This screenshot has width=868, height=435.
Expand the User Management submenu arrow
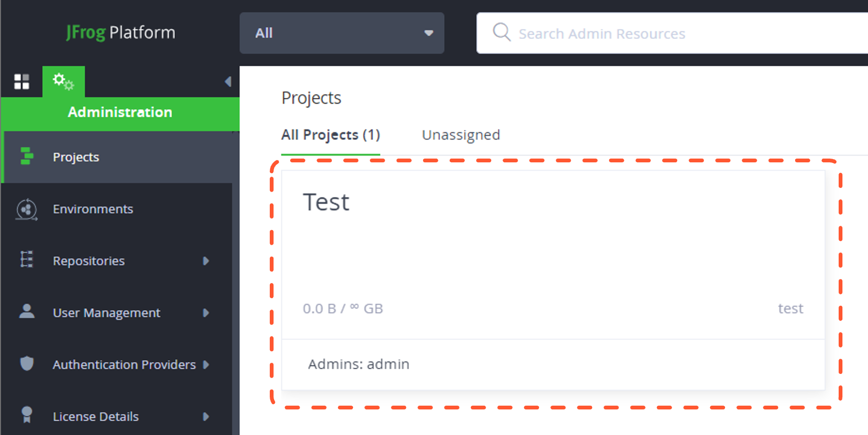[205, 313]
